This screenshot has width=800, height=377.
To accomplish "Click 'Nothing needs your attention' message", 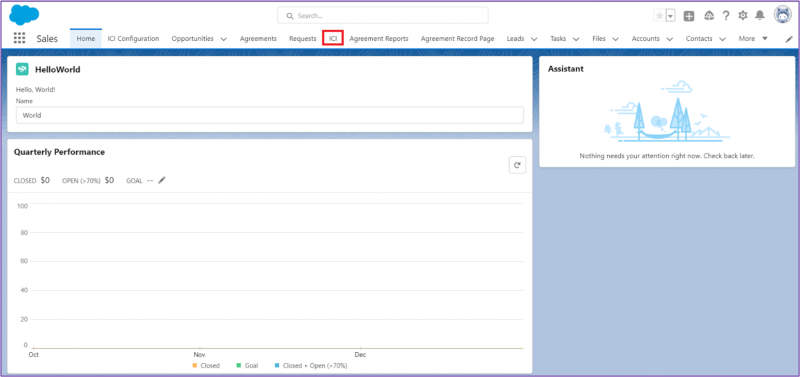I will [667, 156].
